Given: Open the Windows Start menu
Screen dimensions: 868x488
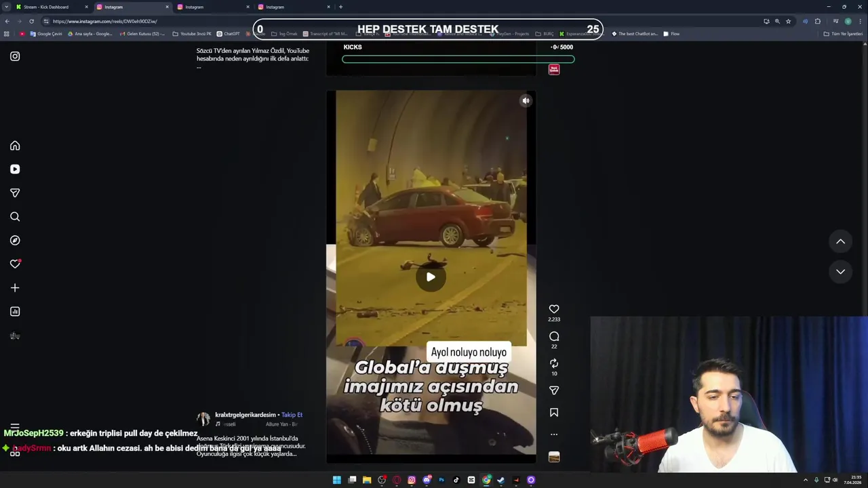Looking at the screenshot, I should pyautogui.click(x=337, y=480).
